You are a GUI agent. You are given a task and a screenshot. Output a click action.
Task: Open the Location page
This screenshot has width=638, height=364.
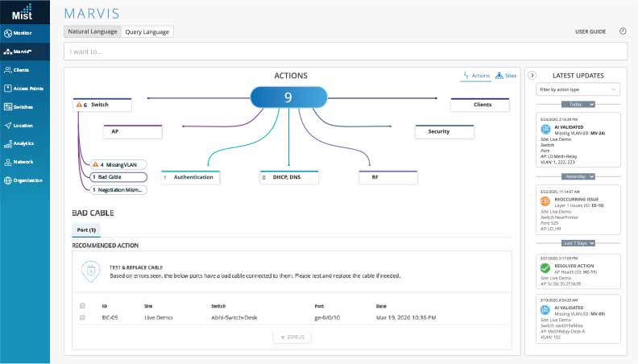pyautogui.click(x=24, y=126)
